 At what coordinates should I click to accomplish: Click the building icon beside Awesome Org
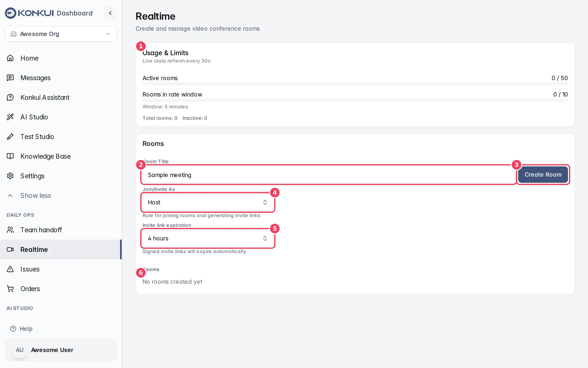[13, 34]
